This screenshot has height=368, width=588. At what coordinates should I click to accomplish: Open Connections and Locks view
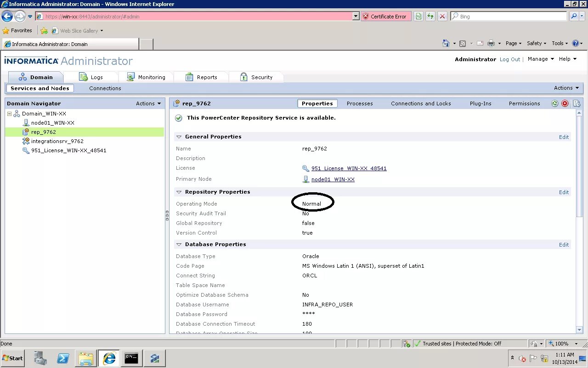tap(421, 103)
